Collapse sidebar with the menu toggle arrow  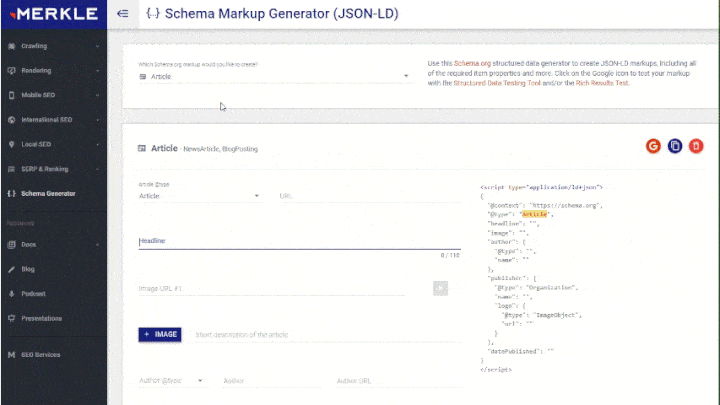pos(123,13)
